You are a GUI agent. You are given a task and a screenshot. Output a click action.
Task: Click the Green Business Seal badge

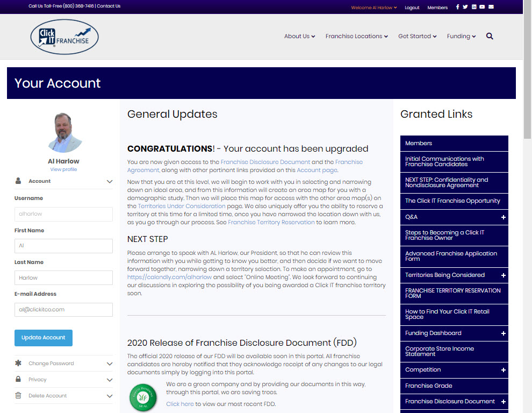click(143, 398)
